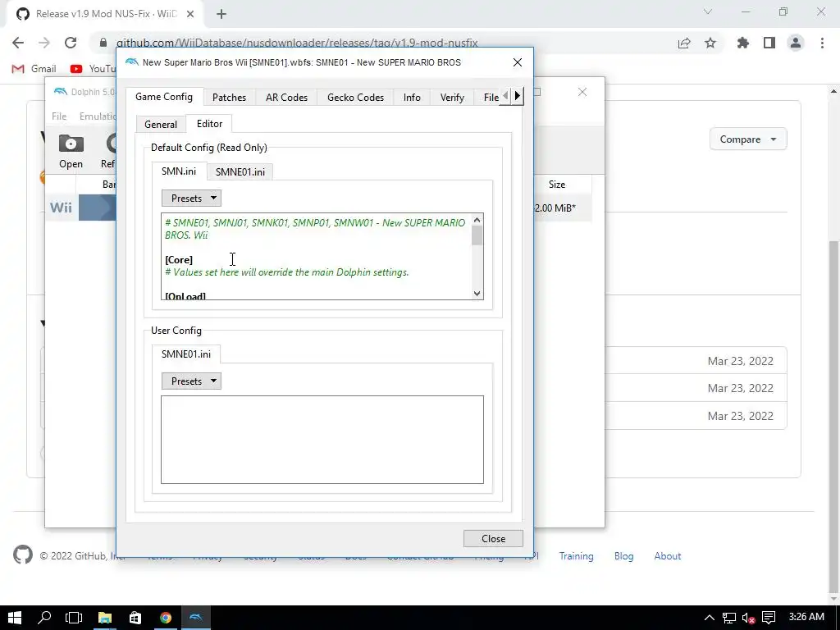Open the About footer link

click(x=667, y=556)
